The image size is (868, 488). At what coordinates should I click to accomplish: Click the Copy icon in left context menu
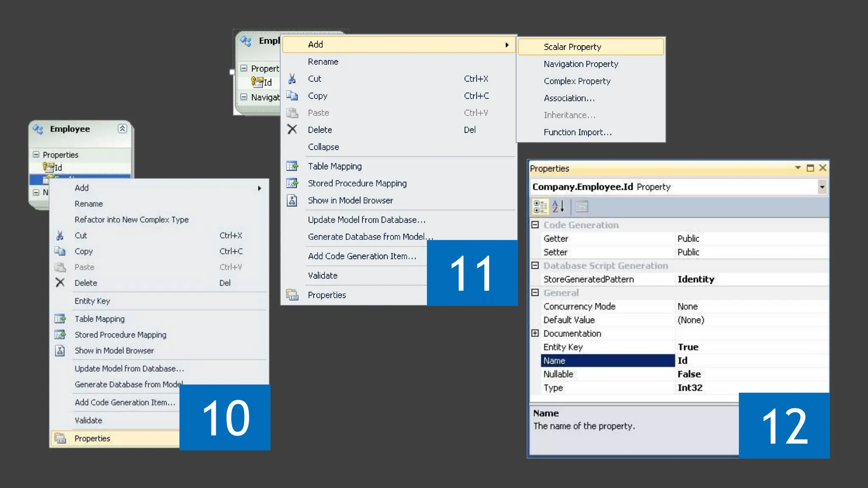pos(60,251)
